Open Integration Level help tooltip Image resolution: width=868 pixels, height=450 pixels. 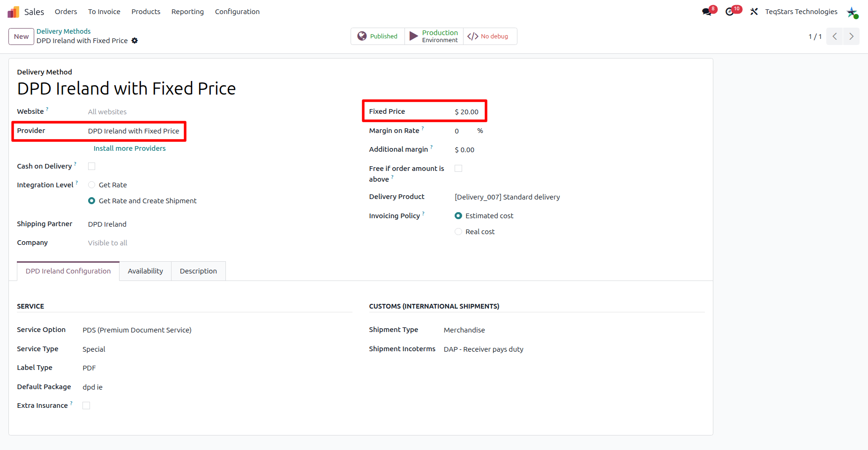[x=76, y=182]
